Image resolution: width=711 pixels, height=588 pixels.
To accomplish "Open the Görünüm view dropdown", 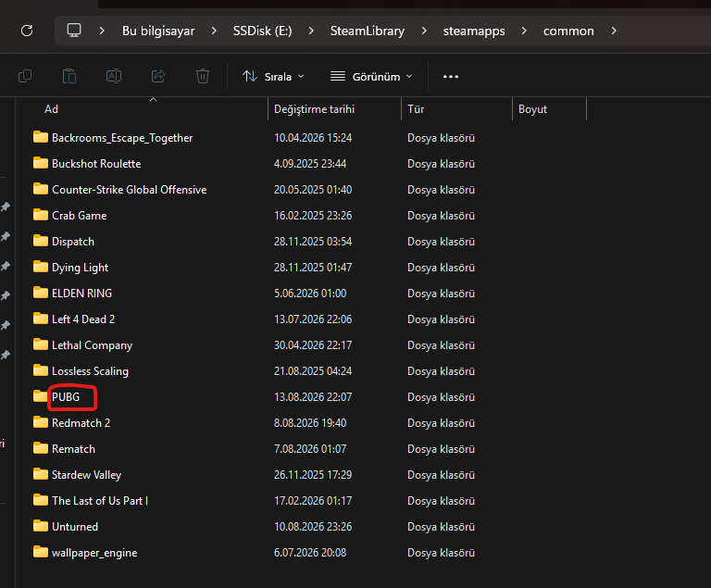I will pyautogui.click(x=371, y=77).
